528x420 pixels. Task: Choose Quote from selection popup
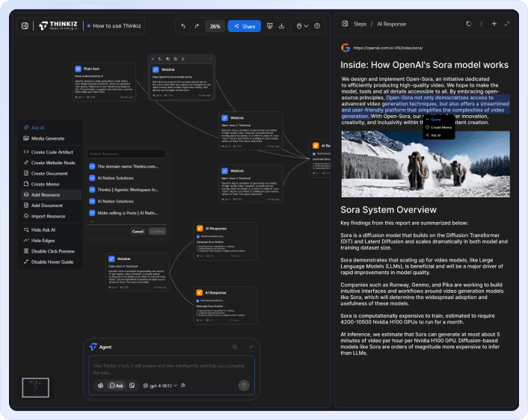[439, 120]
